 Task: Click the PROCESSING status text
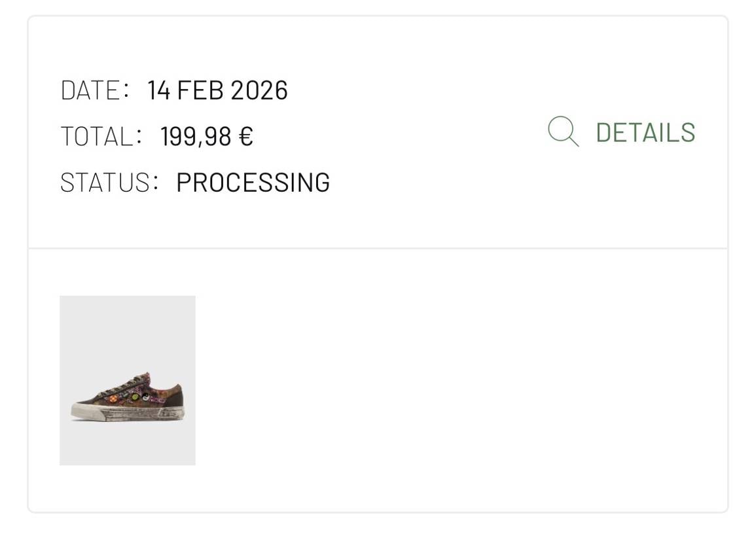pos(254,183)
